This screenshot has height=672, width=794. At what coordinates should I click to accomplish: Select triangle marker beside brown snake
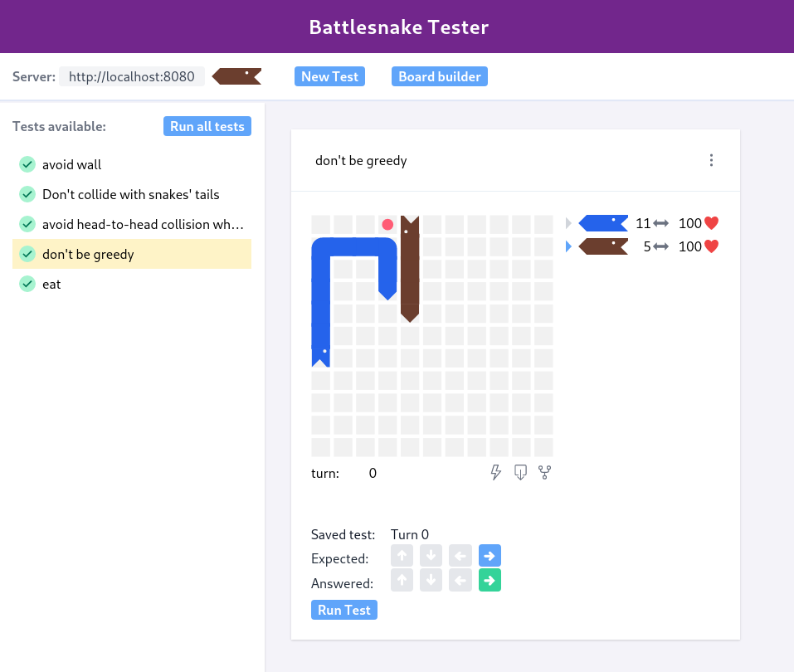pos(568,246)
